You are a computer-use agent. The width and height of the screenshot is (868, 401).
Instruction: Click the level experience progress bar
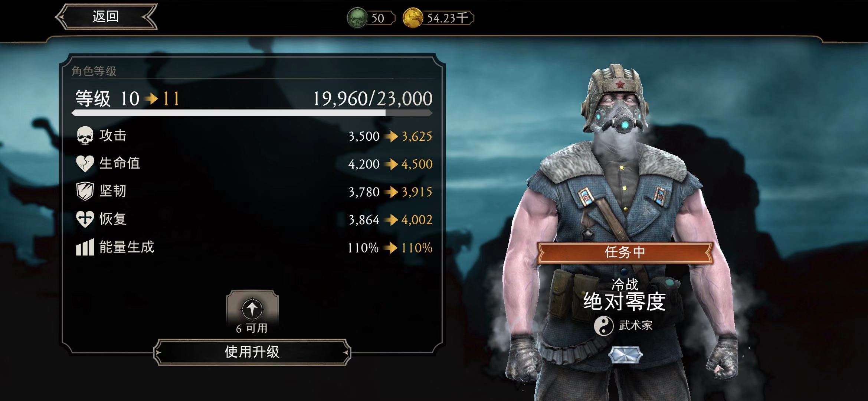coord(252,113)
